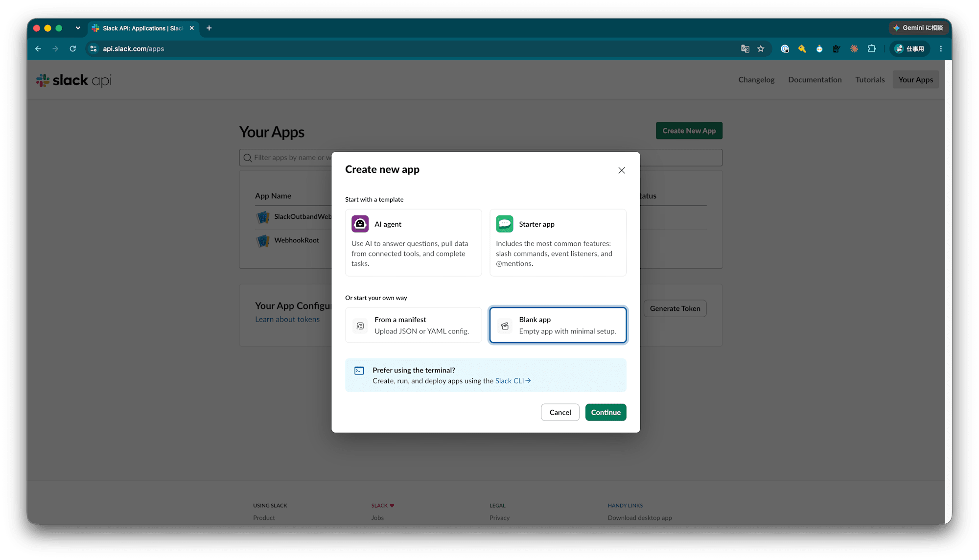Open the Changelog nav item

756,80
